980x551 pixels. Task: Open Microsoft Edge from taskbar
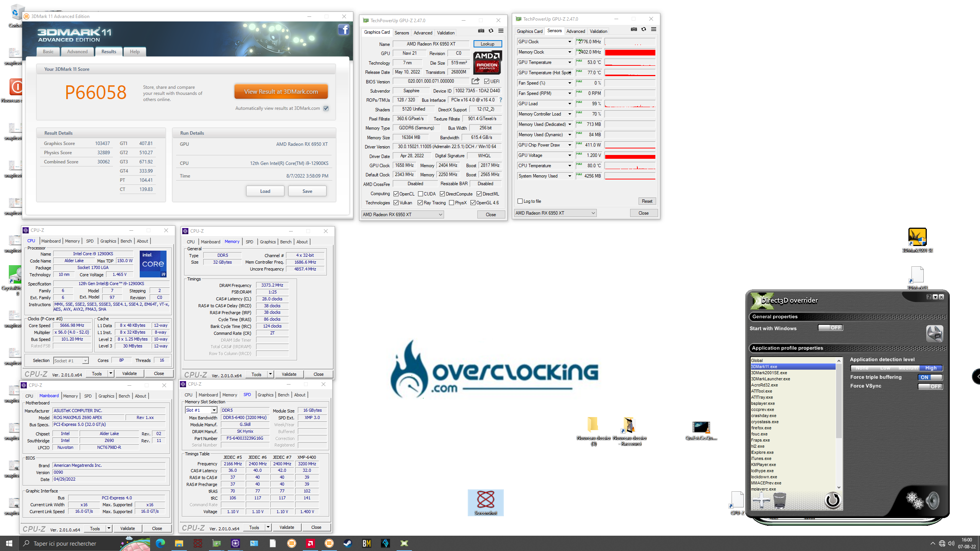(160, 543)
